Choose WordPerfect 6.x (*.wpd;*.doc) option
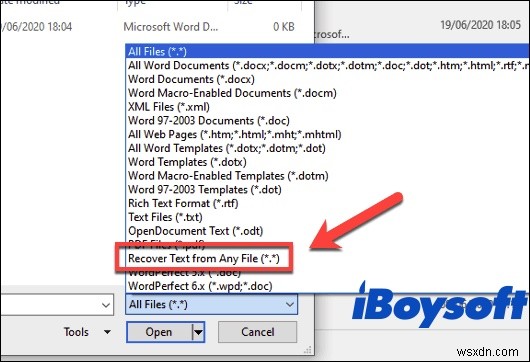The width and height of the screenshot is (530, 362). (327, 286)
